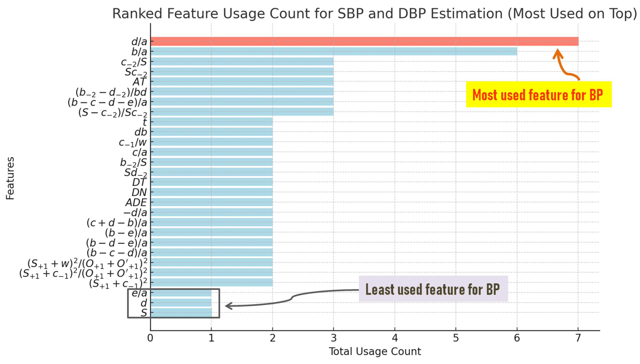The image size is (640, 364).
Task: Click the 'Least used feature for BP' label
Action: (433, 289)
